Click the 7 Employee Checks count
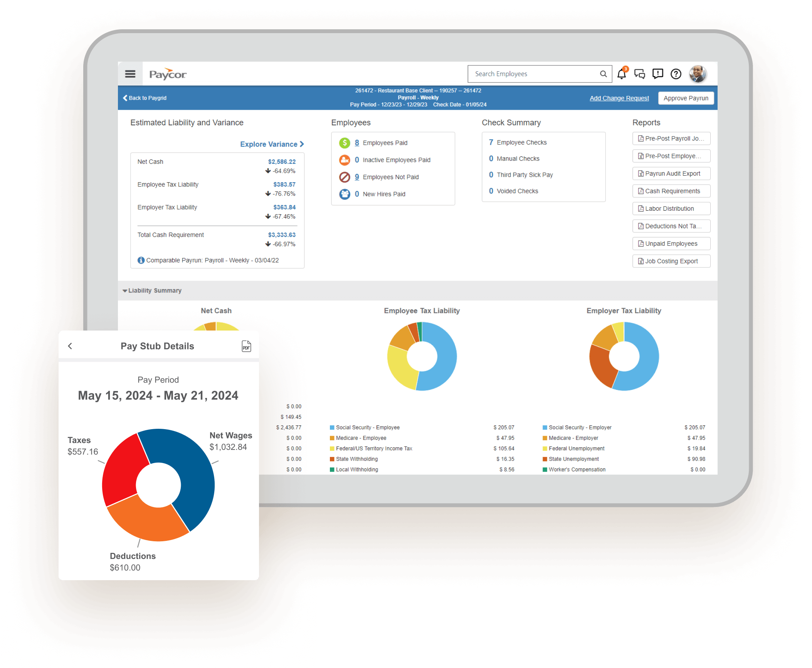Viewport: 812px width, 668px height. click(x=491, y=143)
